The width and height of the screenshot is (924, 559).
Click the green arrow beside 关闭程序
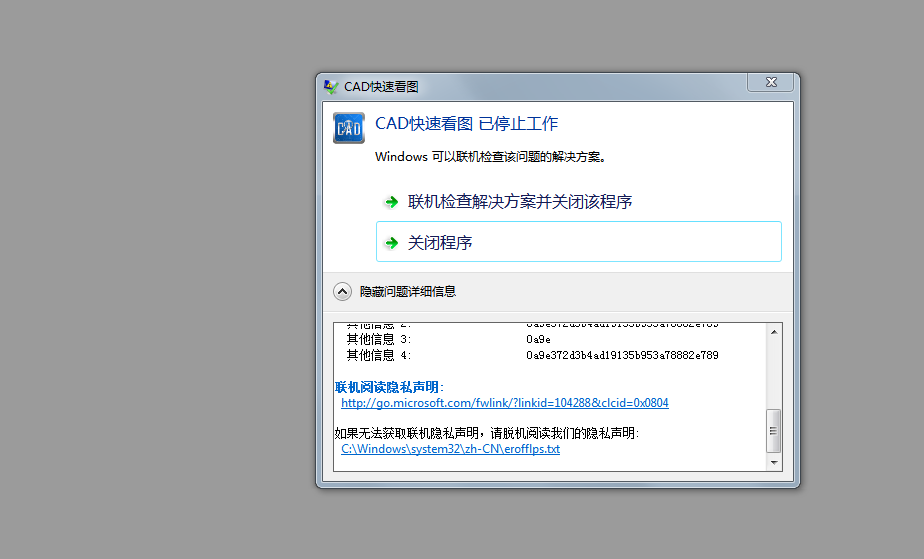(x=391, y=243)
